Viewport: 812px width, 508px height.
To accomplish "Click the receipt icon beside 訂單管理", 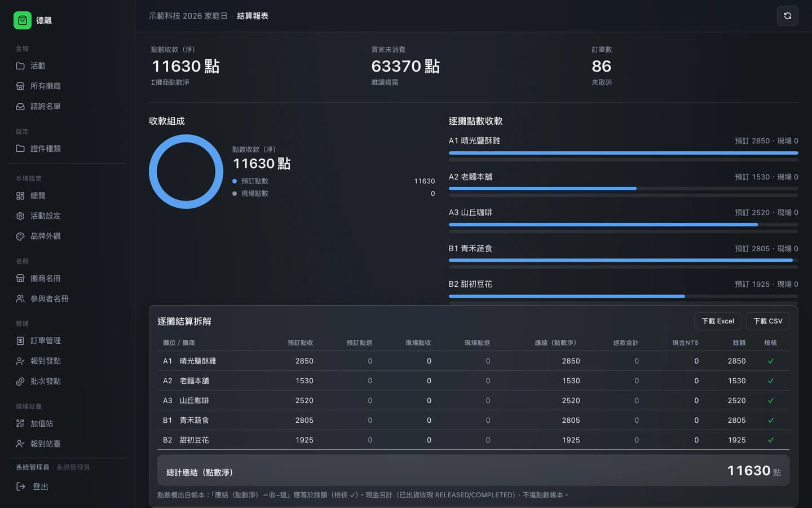I will point(20,341).
